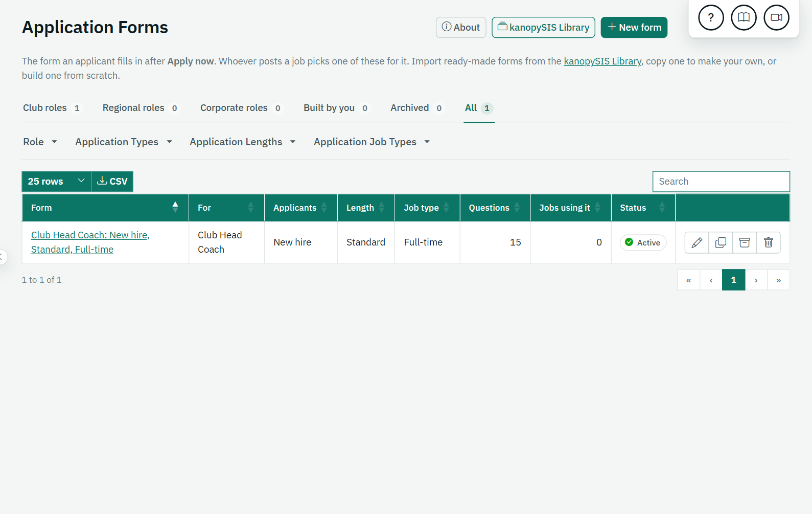Click the Active status badge

pos(643,242)
